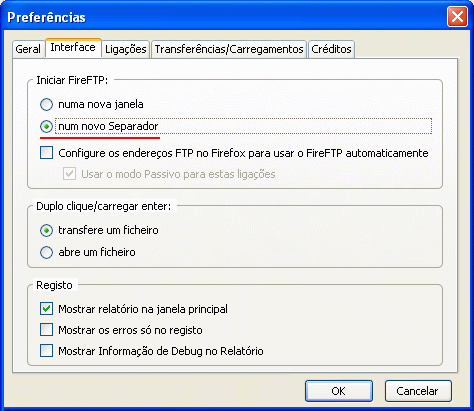Confirm preferences with the OK button
This screenshot has height=411, width=474.
(x=339, y=391)
